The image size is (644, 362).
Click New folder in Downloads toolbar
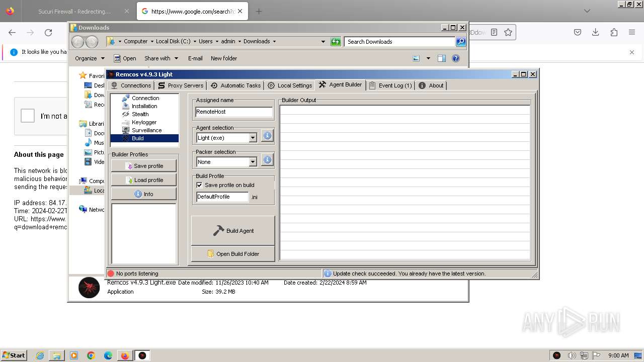224,58
